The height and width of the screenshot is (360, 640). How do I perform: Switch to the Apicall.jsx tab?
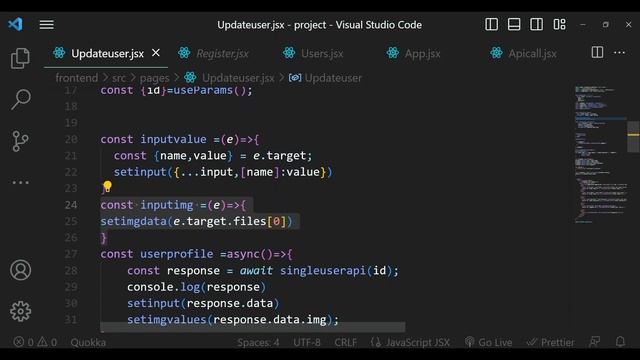coord(532,53)
